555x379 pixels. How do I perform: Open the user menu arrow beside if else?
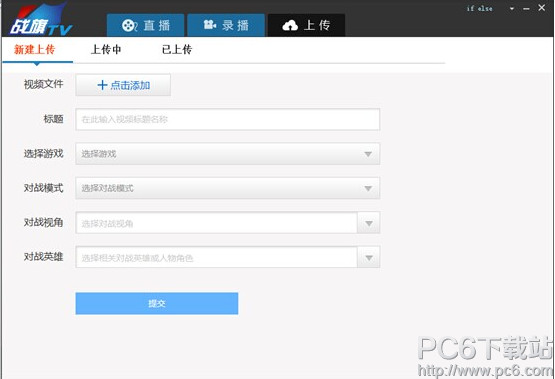(512, 8)
